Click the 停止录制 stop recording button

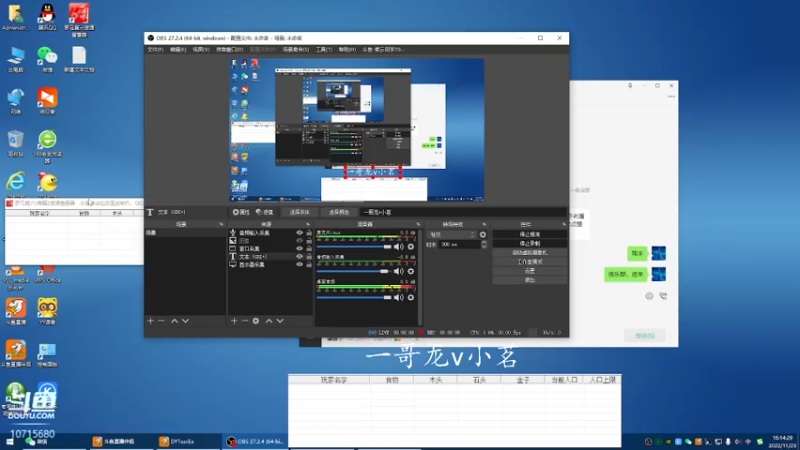[530, 243]
